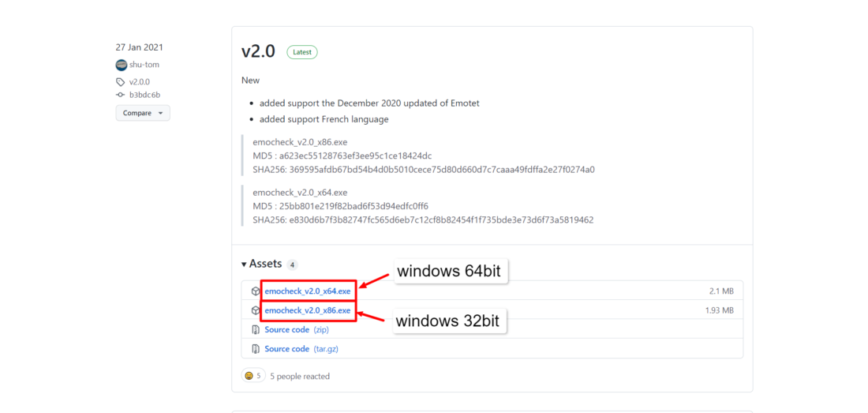Download emocheck_v2.0_x86.exe
868x413 pixels.
pos(307,310)
